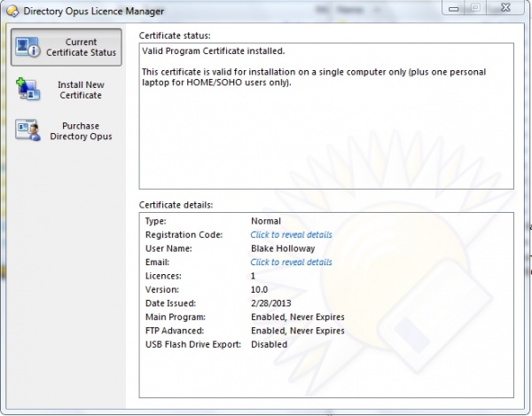Screen dimensions: 532x416
Task: Click the Licence Manager title bar icon
Action: pos(11,10)
